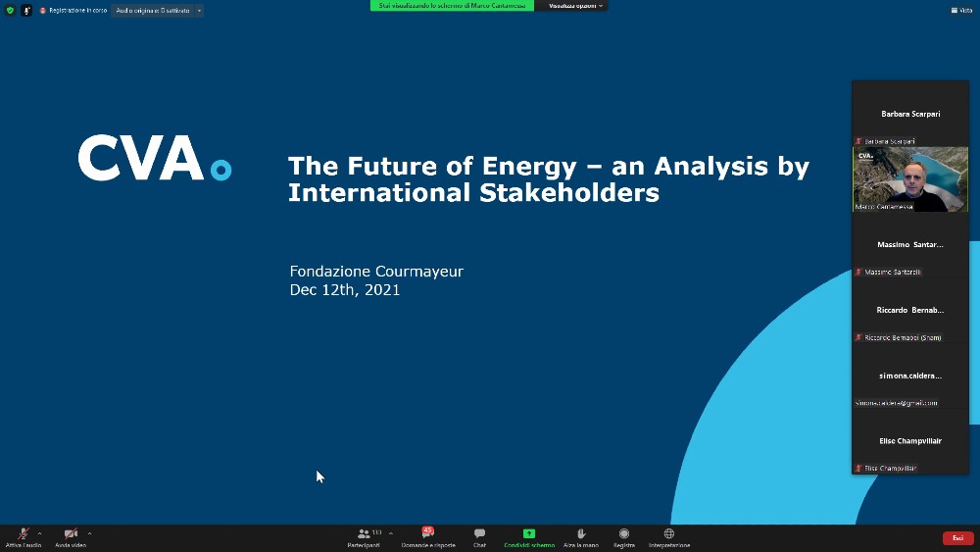Click the simona.caldera@gmail.com name label
The height and width of the screenshot is (552, 980).
(897, 403)
